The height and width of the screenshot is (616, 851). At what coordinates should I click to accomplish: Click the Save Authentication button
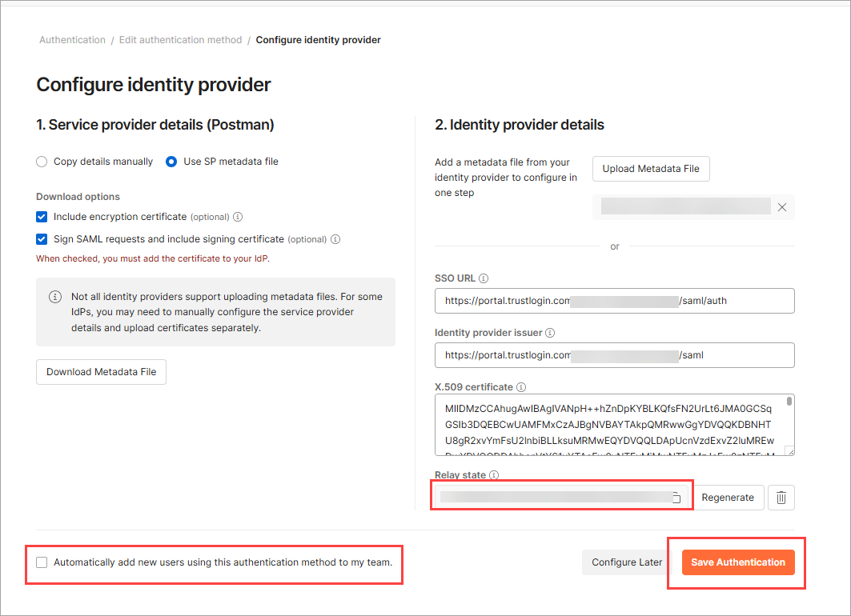coord(738,562)
